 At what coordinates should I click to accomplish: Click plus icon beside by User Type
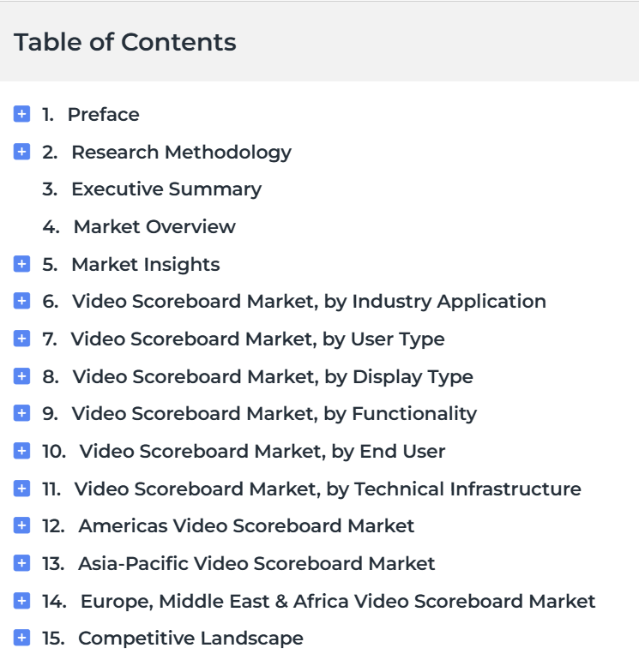pyautogui.click(x=22, y=339)
